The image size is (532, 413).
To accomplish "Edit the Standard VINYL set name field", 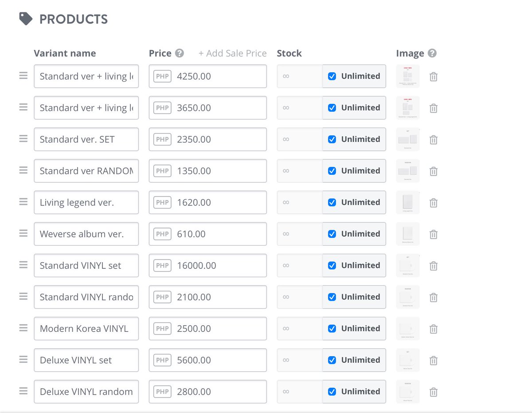I will coord(86,265).
